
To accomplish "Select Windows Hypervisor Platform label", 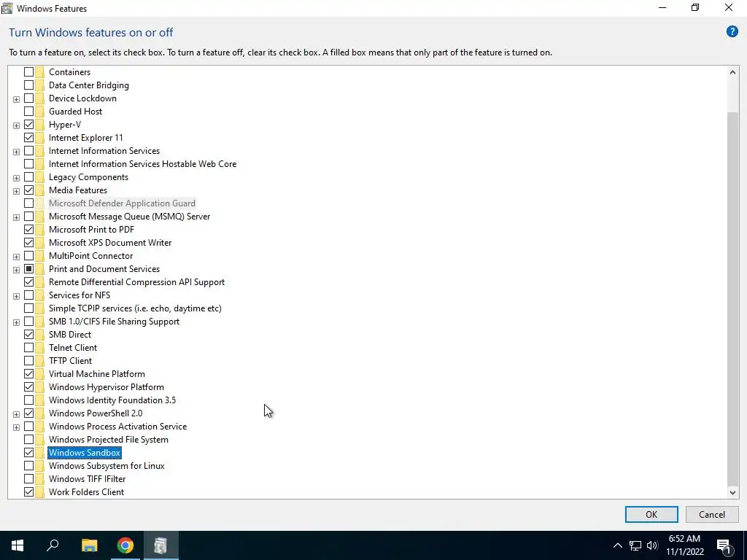I will click(x=107, y=387).
